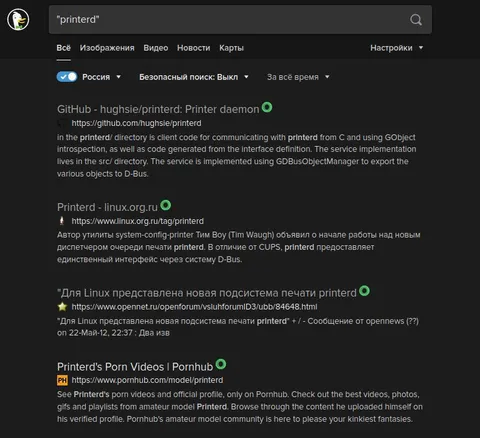Image resolution: width=480 pixels, height=438 pixels.
Task: Open Безопасный поиск: Выкл dropdown
Action: pyautogui.click(x=194, y=77)
